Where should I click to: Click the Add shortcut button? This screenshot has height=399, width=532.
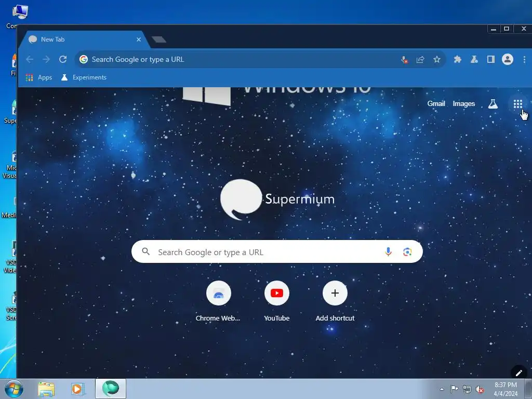coord(335,301)
